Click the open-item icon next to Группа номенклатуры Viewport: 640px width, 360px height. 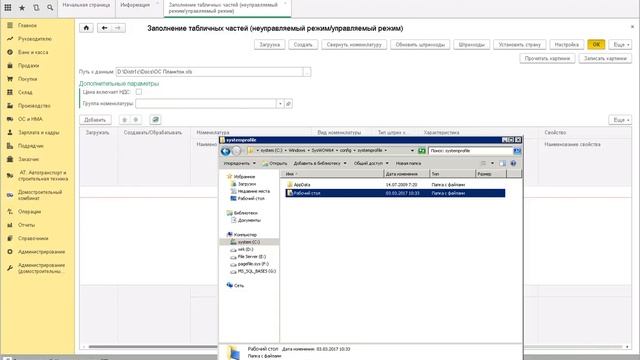coord(288,104)
